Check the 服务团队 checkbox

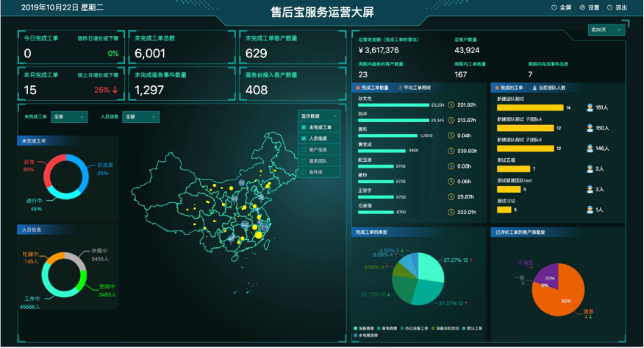304,160
